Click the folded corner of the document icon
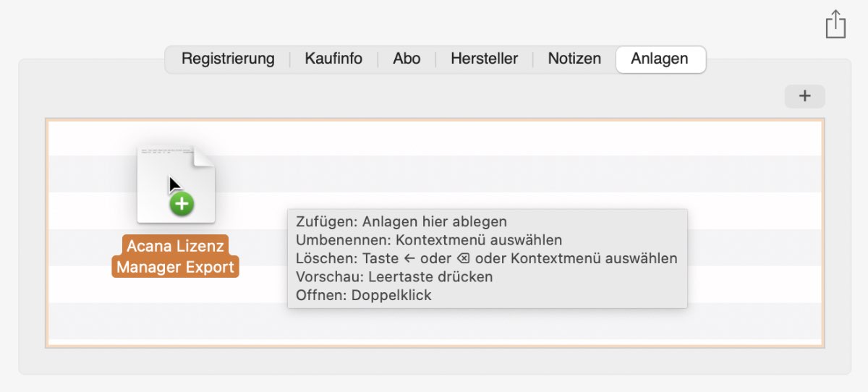Screen dimensions: 868x392 (x=205, y=155)
